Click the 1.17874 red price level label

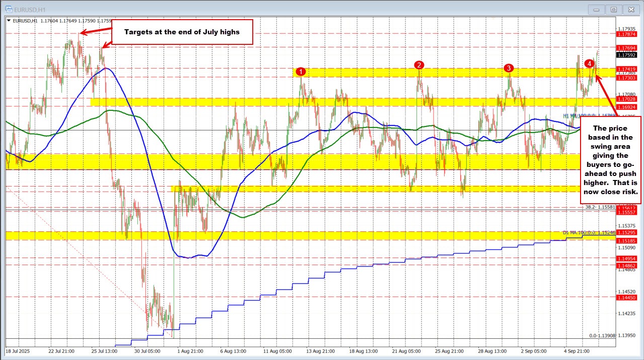[627, 34]
